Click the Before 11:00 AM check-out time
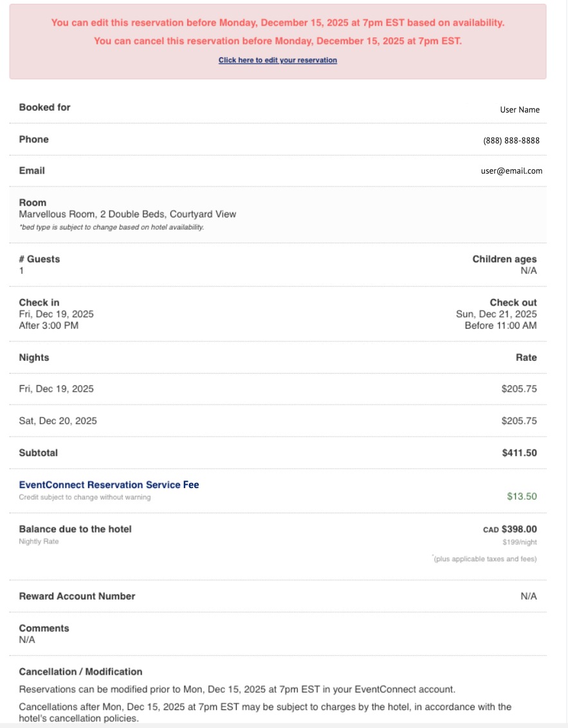This screenshot has width=568, height=728. [500, 325]
